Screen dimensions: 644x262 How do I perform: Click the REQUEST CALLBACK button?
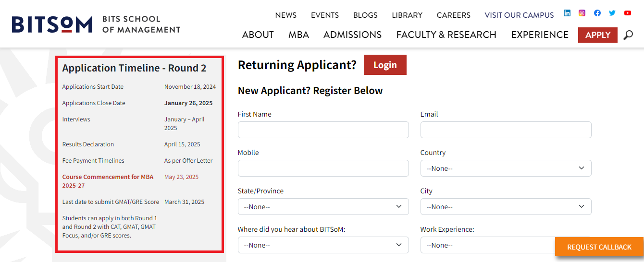[599, 247]
